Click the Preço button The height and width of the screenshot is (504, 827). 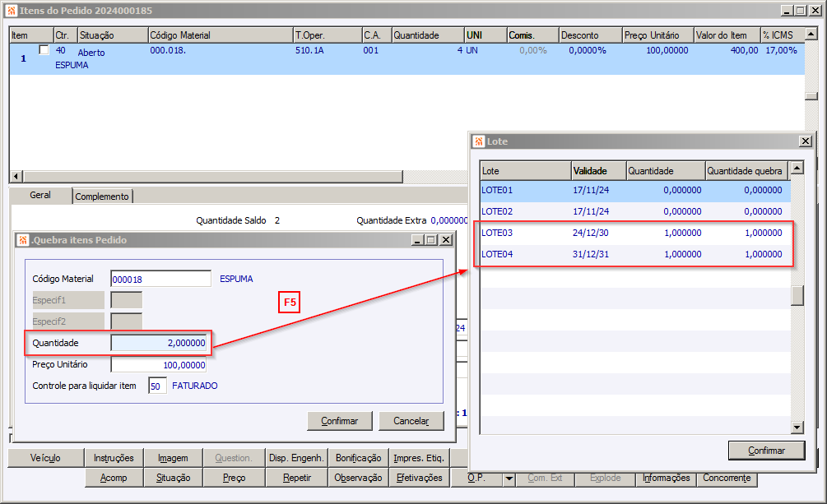click(235, 478)
